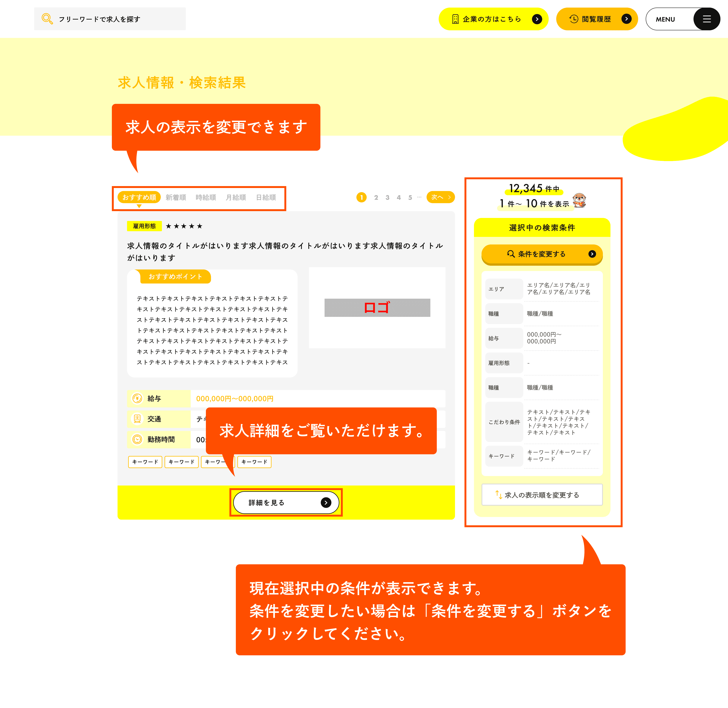The width and height of the screenshot is (728, 708).
Task: Select the 新着順 sort option
Action: click(176, 197)
